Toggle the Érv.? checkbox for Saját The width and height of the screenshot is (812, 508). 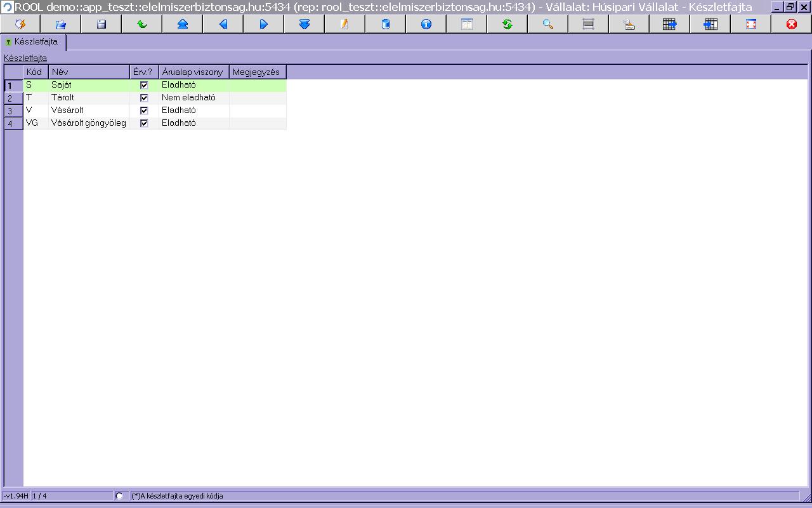(144, 85)
